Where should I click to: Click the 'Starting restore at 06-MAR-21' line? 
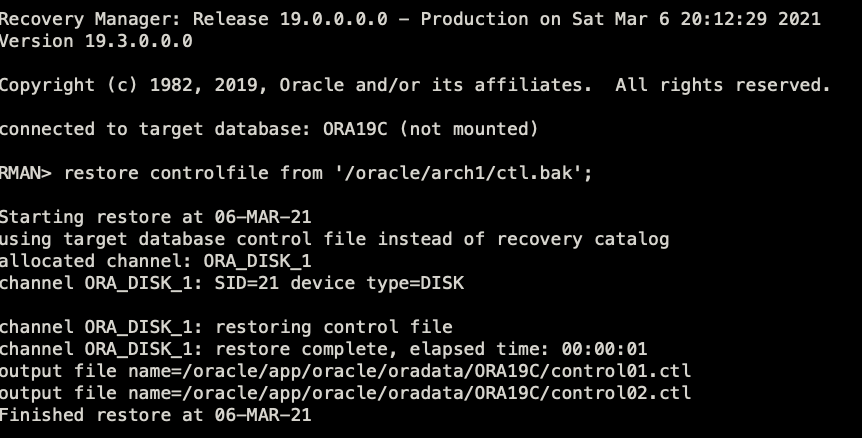tap(155, 217)
